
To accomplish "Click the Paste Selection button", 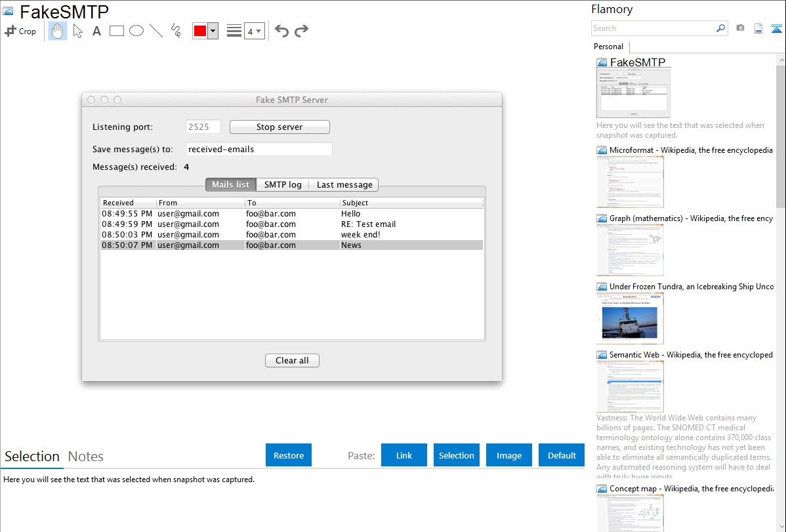I will click(x=456, y=455).
